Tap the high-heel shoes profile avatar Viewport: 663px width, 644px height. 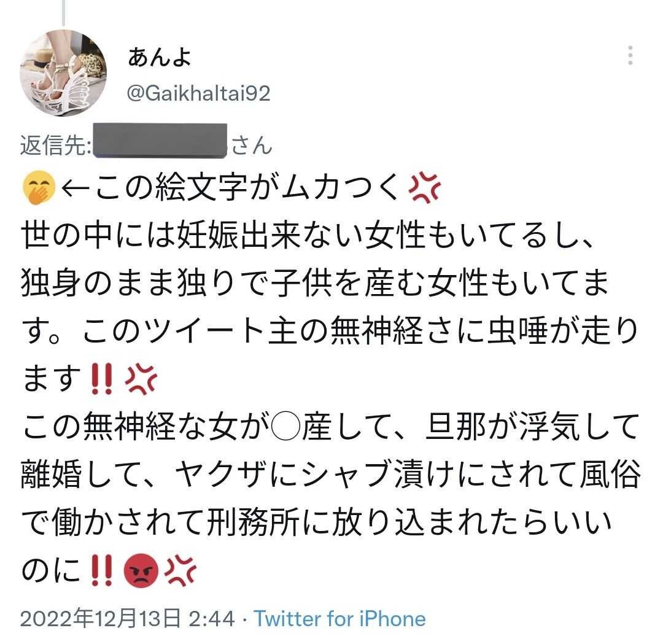click(x=63, y=73)
